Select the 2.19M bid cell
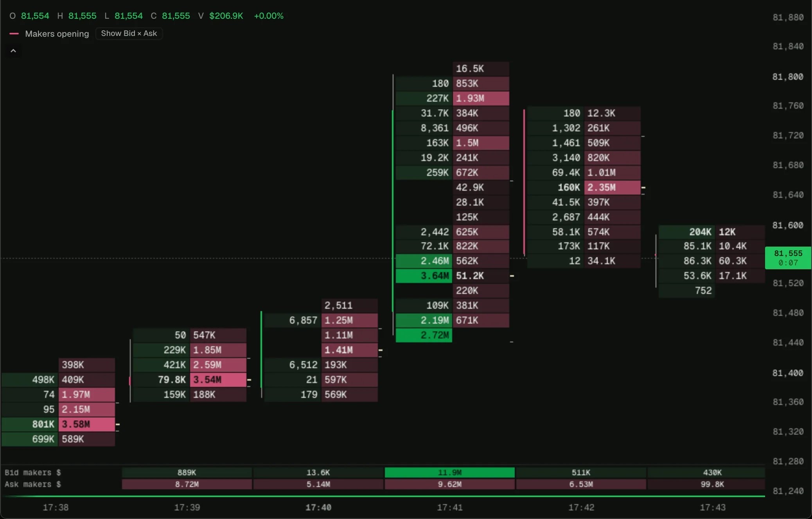Image resolution: width=812 pixels, height=519 pixels. click(424, 320)
